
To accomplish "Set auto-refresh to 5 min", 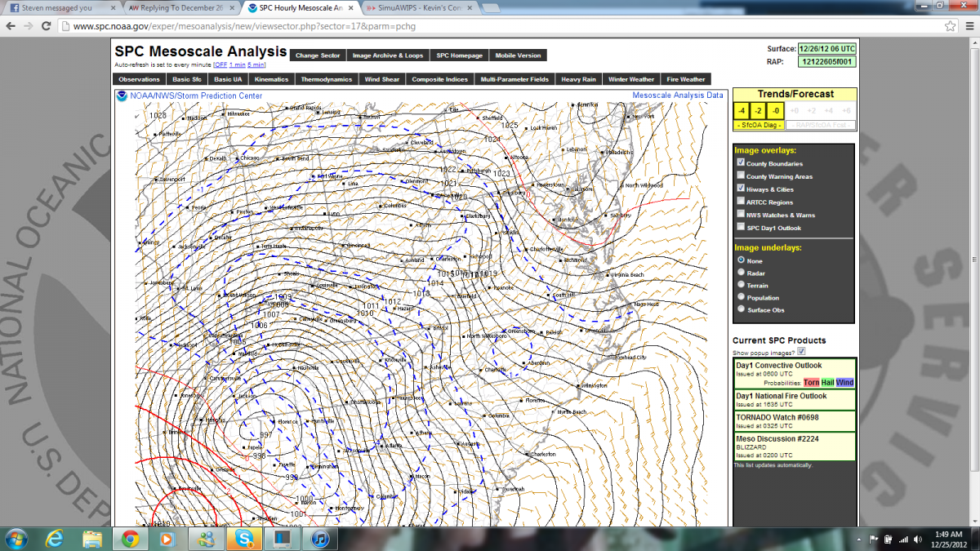I will coord(256,64).
